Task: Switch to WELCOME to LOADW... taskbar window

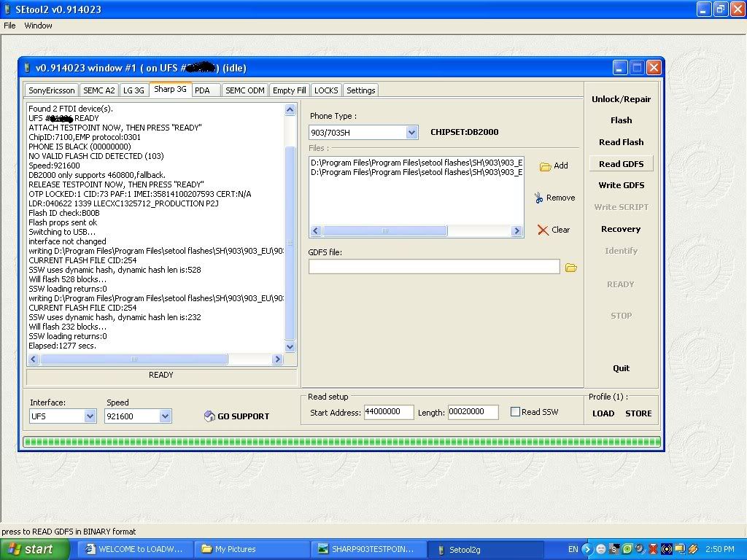Action: (134, 549)
